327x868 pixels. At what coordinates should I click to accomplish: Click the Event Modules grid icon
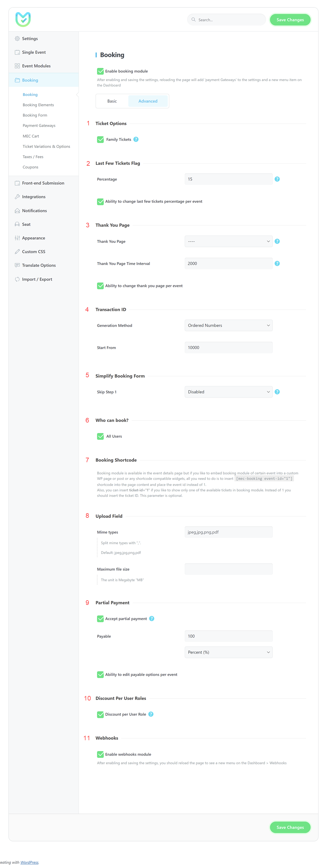(17, 66)
